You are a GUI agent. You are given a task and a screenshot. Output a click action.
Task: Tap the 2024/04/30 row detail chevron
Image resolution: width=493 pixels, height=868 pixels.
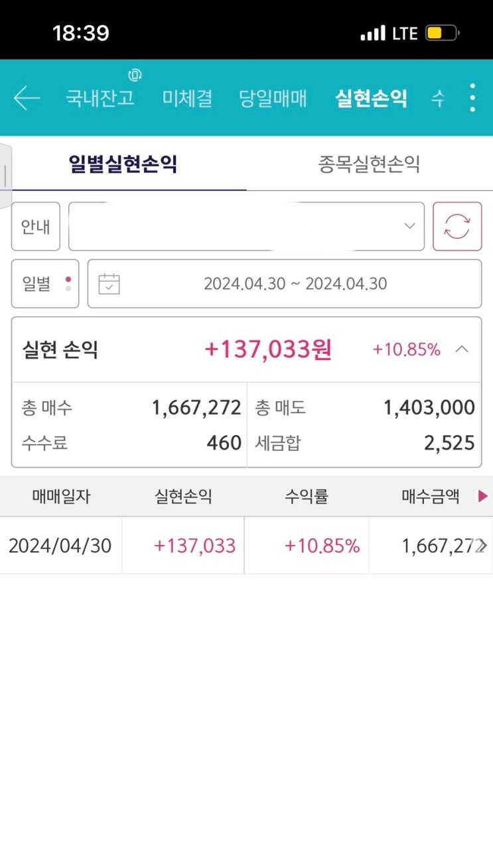pyautogui.click(x=482, y=546)
